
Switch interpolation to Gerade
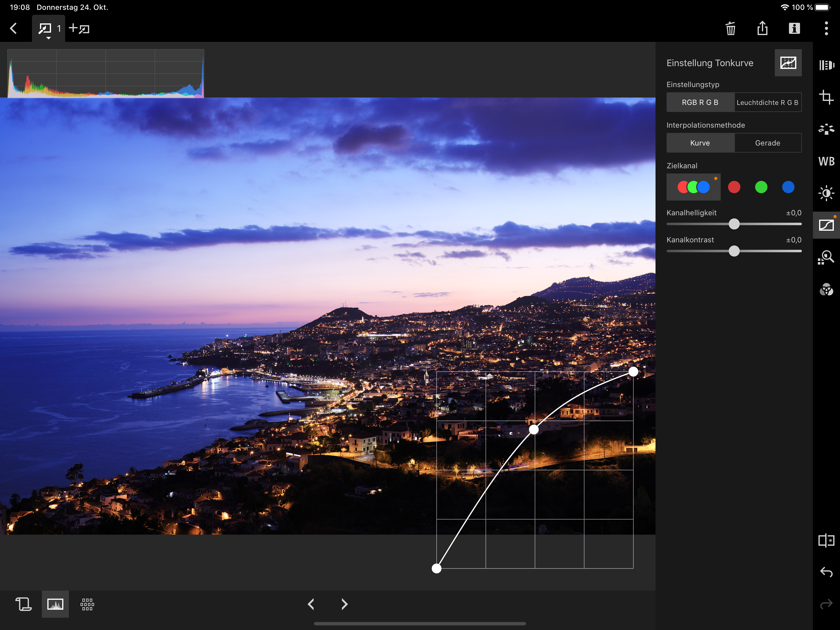[767, 143]
